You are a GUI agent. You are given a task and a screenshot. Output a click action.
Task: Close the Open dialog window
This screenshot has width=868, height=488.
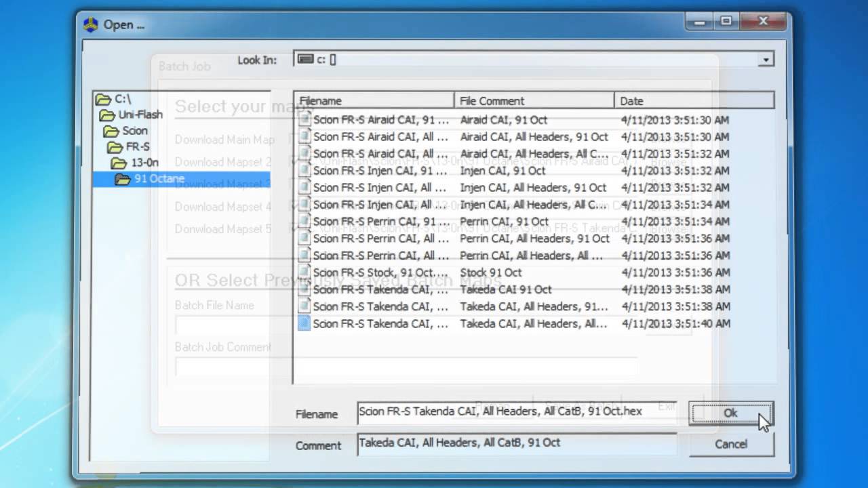tap(763, 22)
